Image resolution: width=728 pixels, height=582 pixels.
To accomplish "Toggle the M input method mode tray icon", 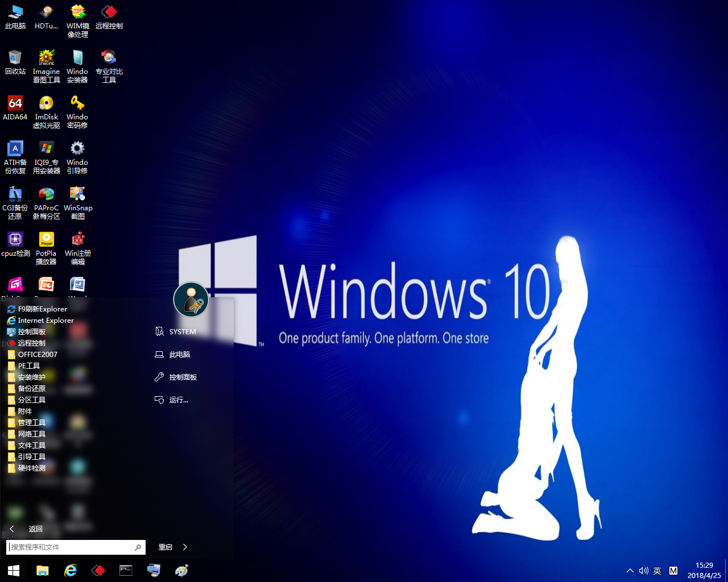I will coord(673,571).
